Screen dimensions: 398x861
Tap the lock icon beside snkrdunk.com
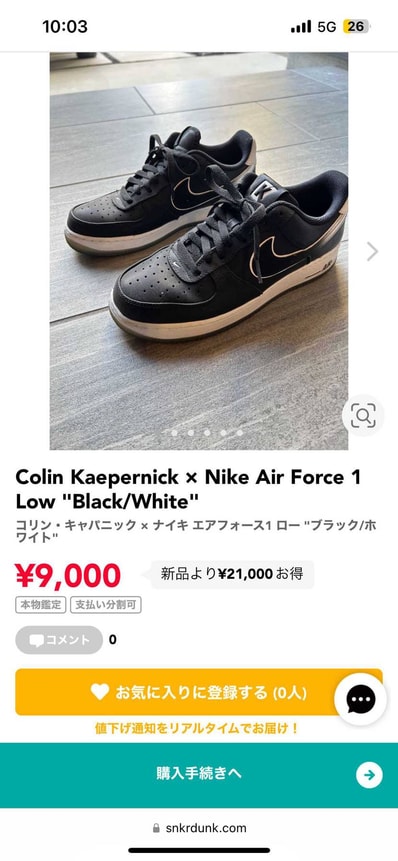(156, 828)
